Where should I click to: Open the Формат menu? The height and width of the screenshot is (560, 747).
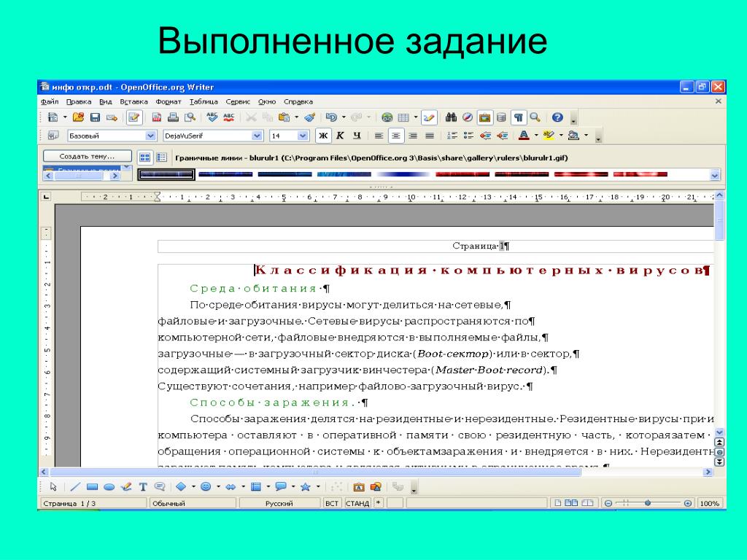[169, 101]
